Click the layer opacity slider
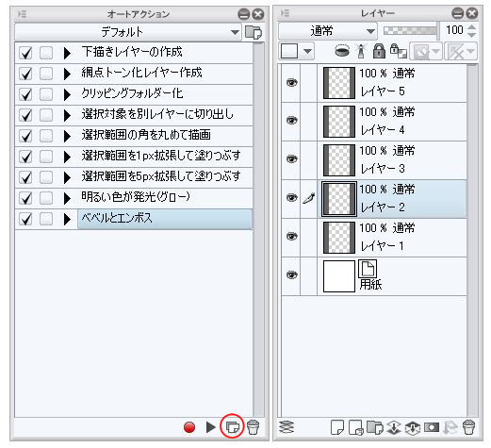491x448 pixels. [410, 31]
